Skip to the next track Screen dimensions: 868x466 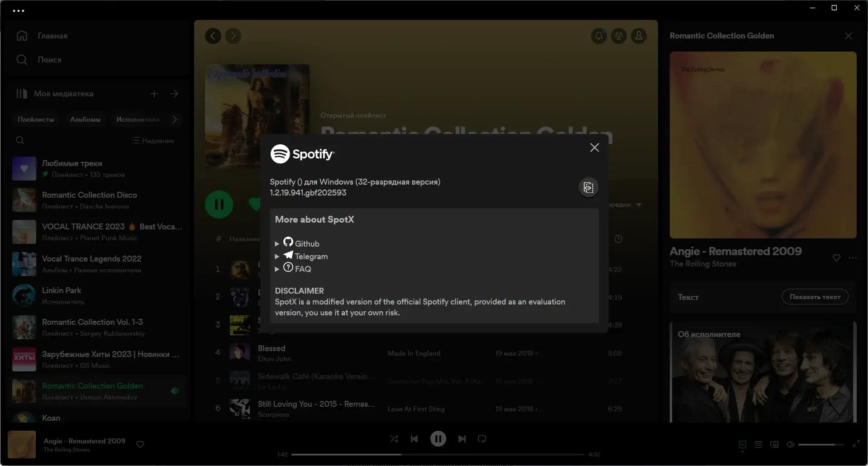(x=462, y=439)
